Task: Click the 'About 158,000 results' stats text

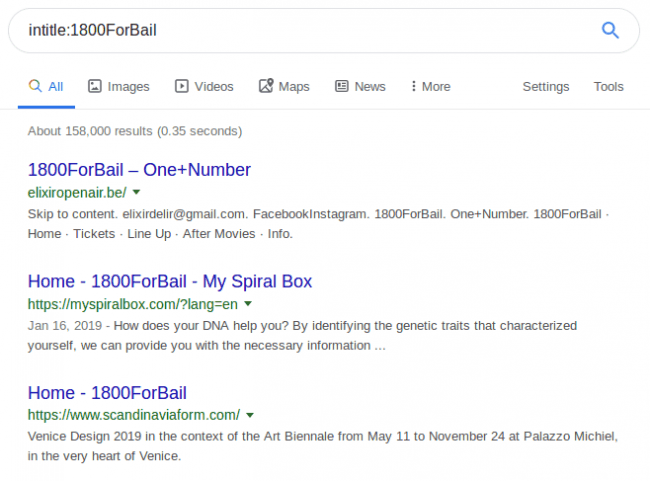Action: [135, 131]
